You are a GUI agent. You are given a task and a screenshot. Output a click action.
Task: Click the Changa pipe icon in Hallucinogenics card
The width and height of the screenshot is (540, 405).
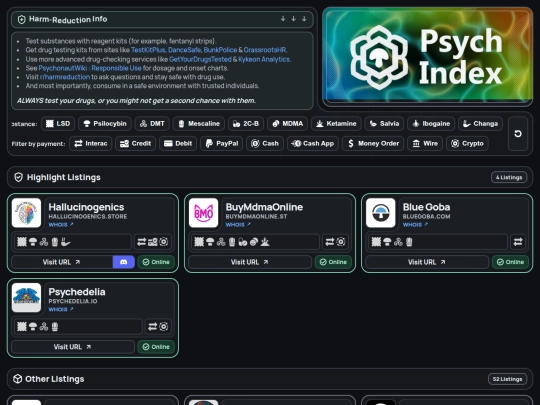(x=66, y=242)
